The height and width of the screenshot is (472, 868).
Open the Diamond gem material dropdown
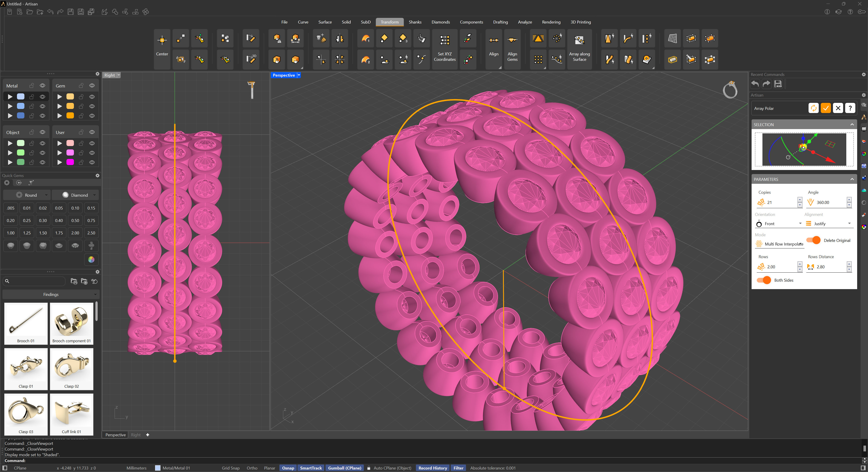(x=75, y=195)
